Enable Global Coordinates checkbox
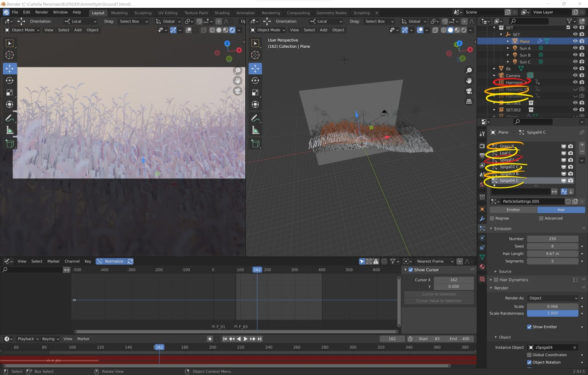 pyautogui.click(x=529, y=355)
